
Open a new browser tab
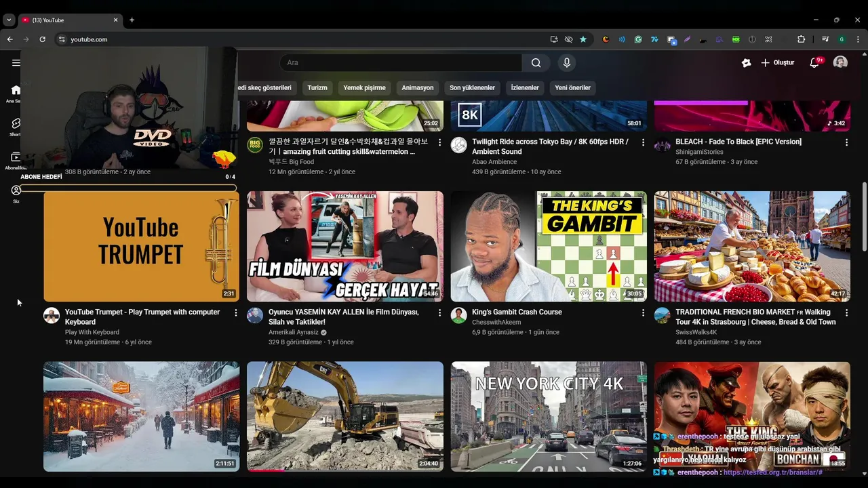pyautogui.click(x=132, y=20)
